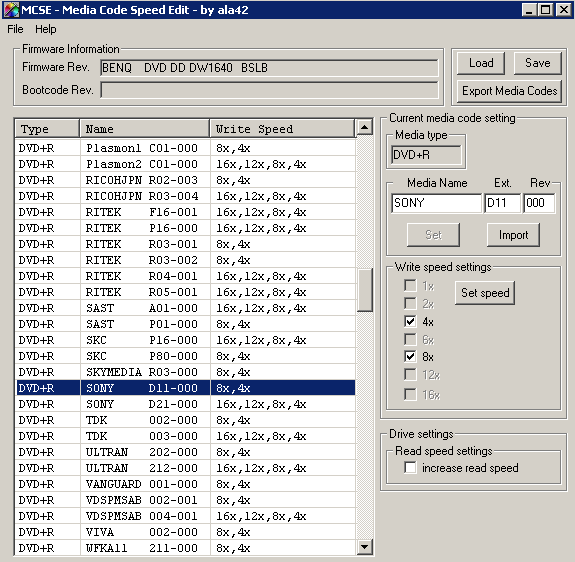575x562 pixels.
Task: Click the Export Media Codes button
Action: click(509, 91)
